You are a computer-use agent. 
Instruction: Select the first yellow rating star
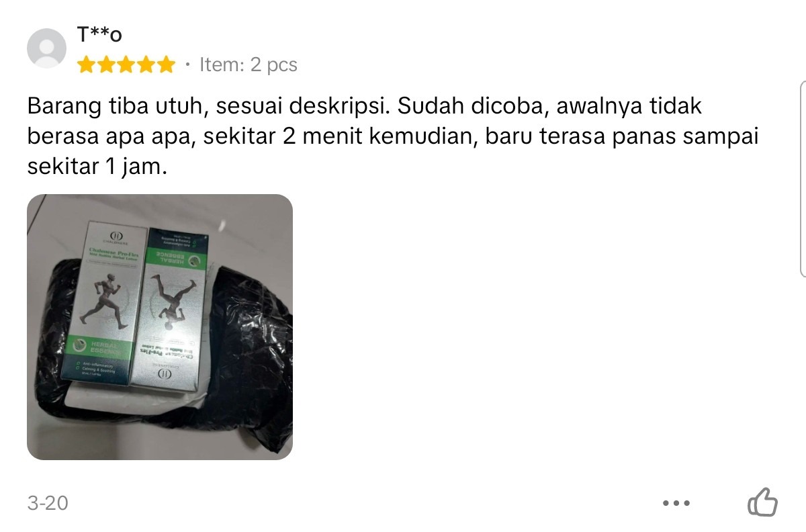(x=86, y=65)
